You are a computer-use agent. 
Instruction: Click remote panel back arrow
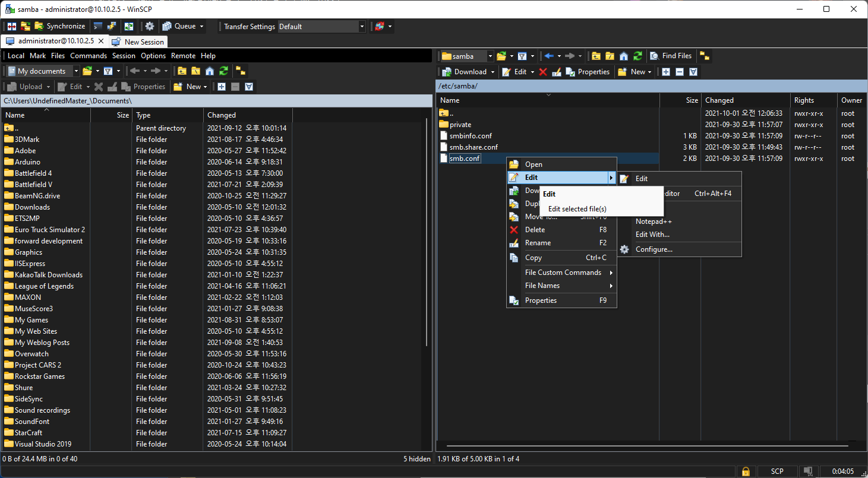click(548, 56)
